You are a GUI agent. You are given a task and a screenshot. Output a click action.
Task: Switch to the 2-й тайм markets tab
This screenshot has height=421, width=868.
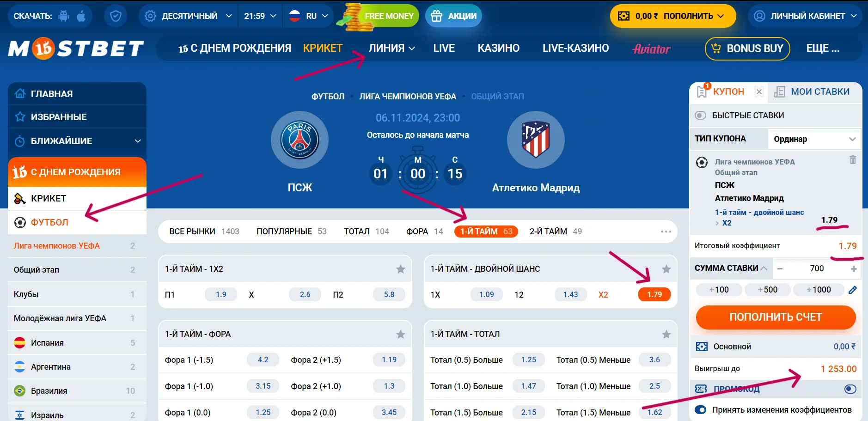(x=556, y=232)
